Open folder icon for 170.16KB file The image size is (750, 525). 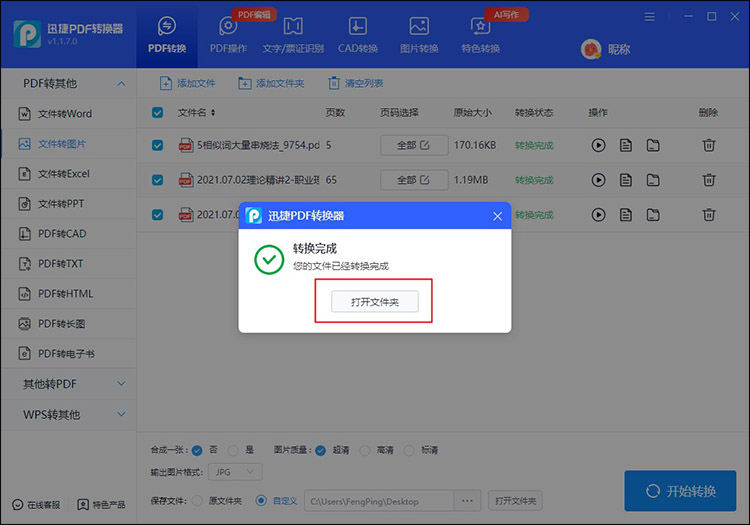(653, 145)
